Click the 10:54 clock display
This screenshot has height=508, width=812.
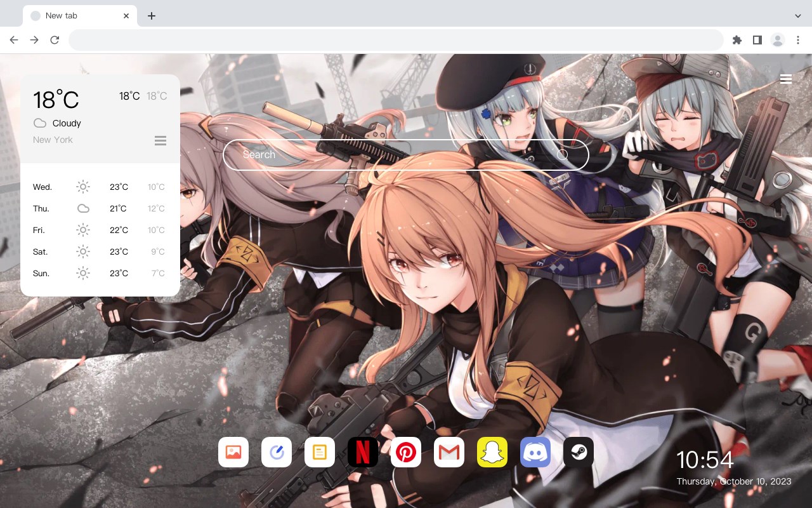point(705,460)
